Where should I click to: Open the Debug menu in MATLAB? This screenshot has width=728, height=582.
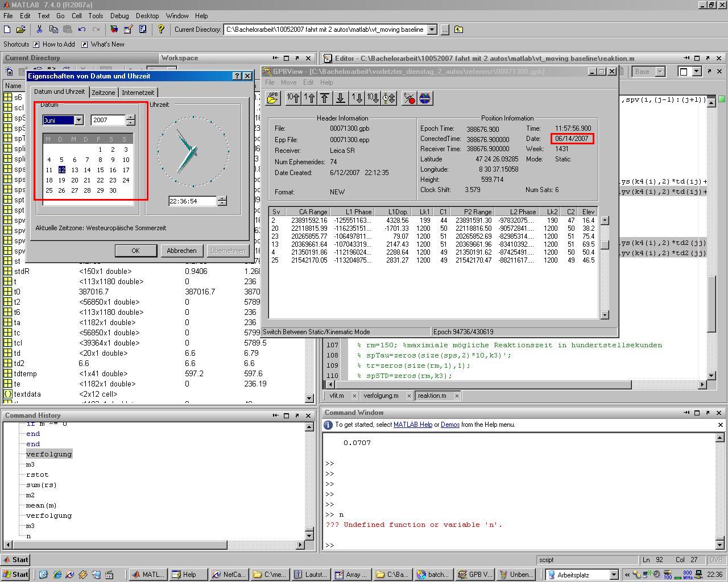[x=119, y=16]
